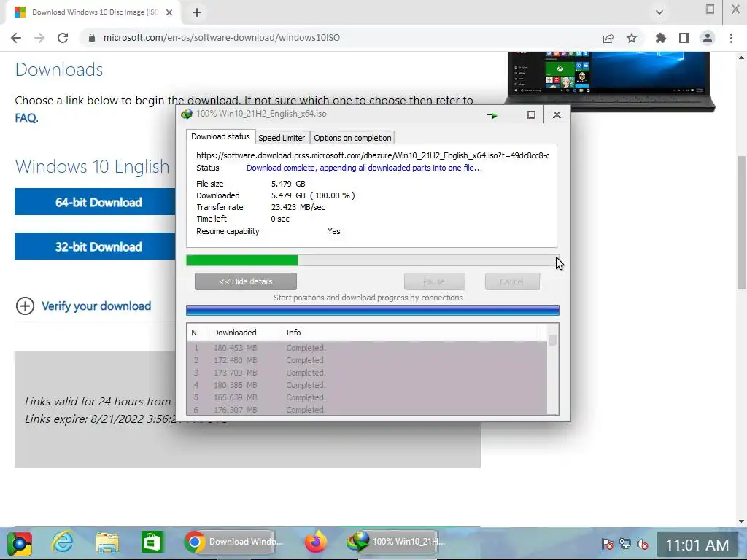Select connection row 173.709 MB
The width and height of the screenshot is (747, 560).
[368, 373]
